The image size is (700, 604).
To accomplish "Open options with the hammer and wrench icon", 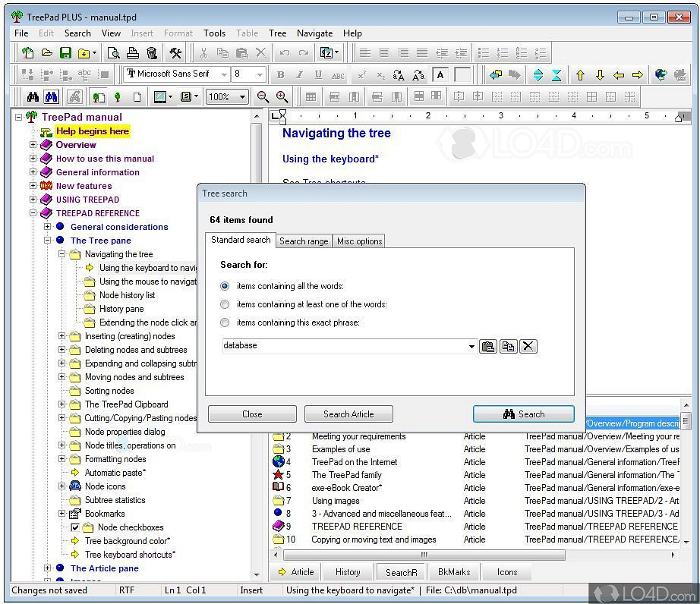I will click(x=175, y=53).
